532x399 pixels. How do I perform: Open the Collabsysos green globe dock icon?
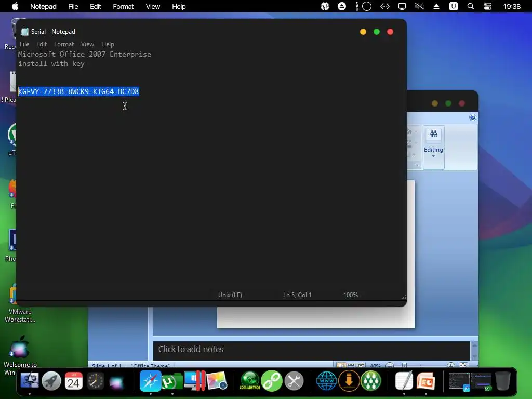[250, 381]
